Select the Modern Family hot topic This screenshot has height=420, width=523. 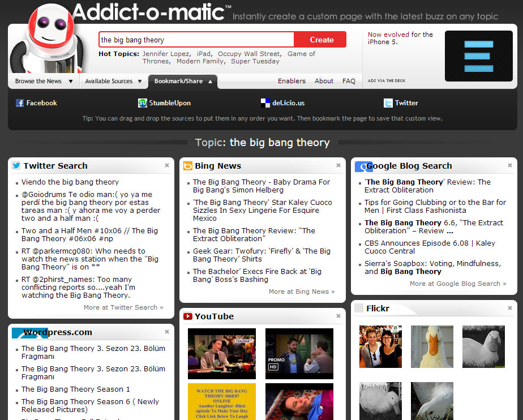click(x=200, y=61)
